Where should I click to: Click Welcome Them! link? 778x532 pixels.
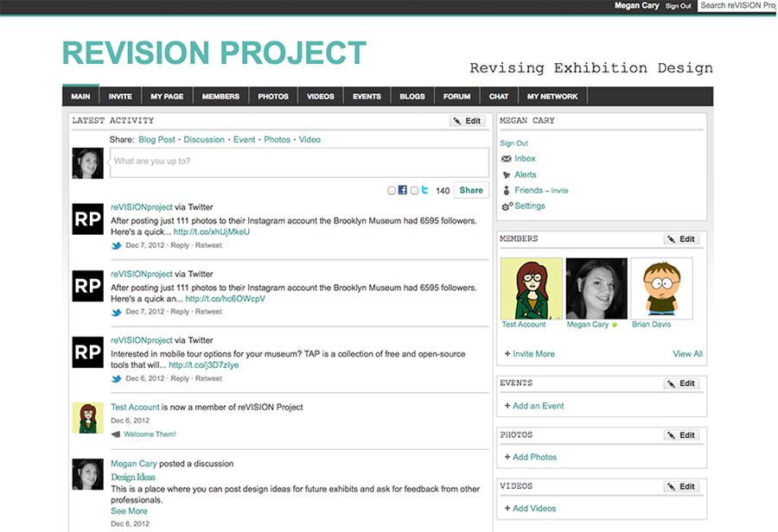150,434
